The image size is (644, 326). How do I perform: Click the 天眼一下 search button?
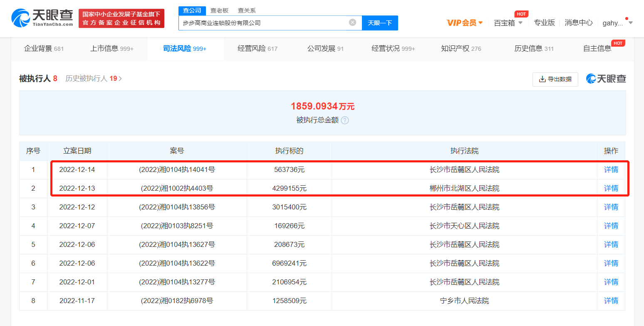[x=380, y=23]
